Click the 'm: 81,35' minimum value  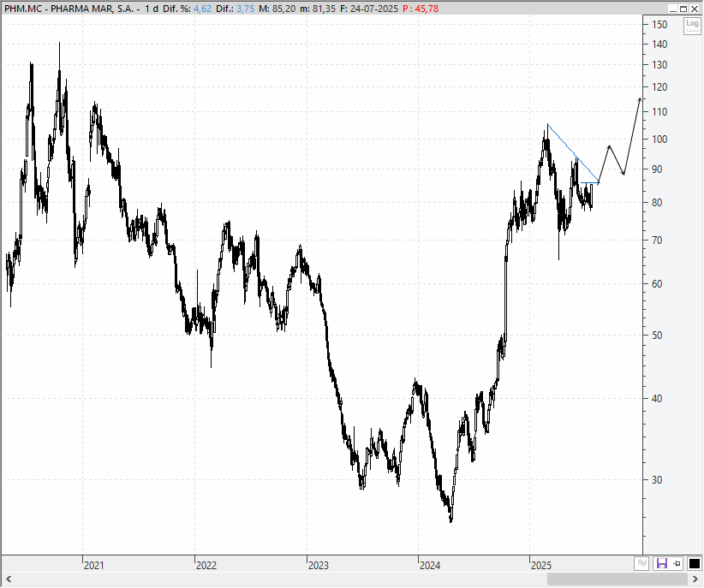click(318, 9)
